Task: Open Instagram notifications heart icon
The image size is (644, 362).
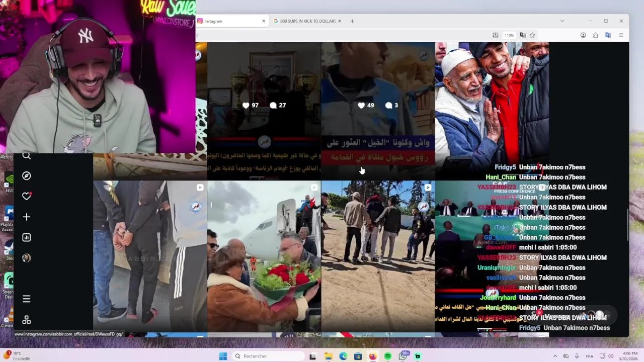Action: pyautogui.click(x=27, y=196)
